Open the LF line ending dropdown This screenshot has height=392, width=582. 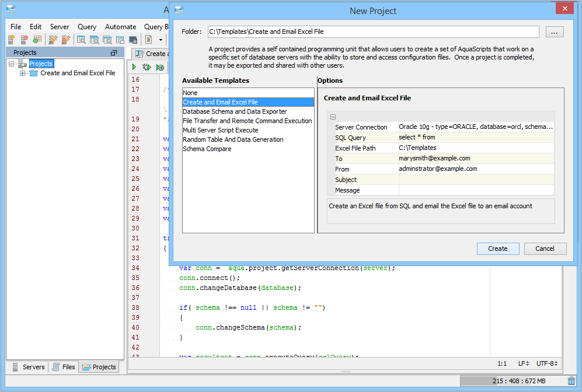point(524,363)
